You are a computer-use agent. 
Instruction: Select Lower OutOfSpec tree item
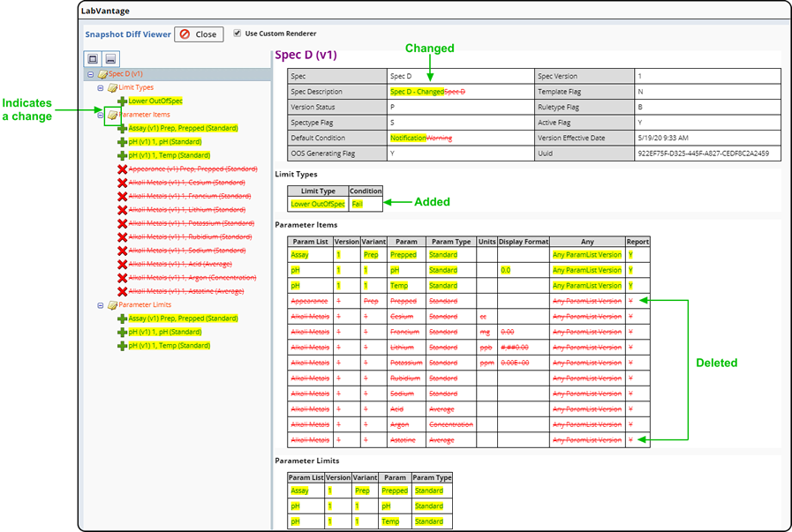click(x=155, y=101)
